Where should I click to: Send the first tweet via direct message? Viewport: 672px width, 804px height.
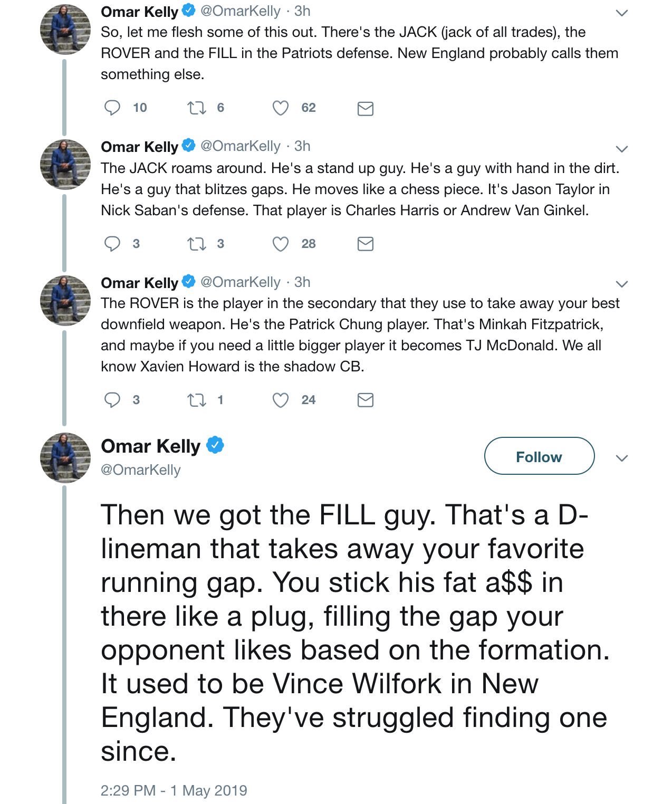click(x=366, y=109)
